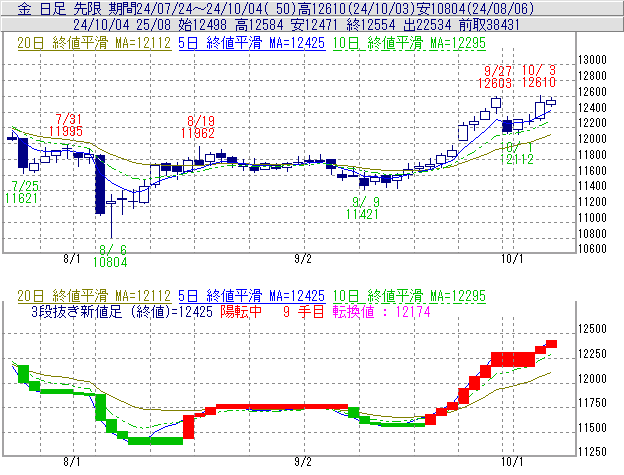Click the 11200 price axis label
Image resolution: width=624 pixels, height=475 pixels.
(x=592, y=202)
